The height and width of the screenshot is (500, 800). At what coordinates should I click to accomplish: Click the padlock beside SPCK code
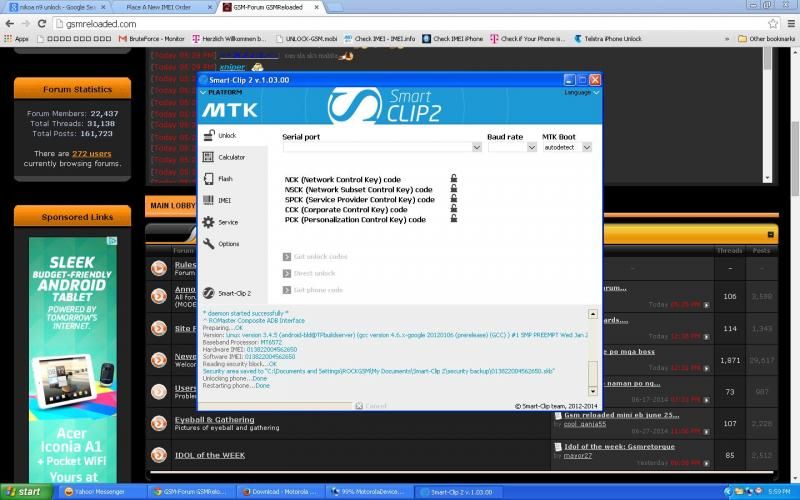pyautogui.click(x=454, y=198)
